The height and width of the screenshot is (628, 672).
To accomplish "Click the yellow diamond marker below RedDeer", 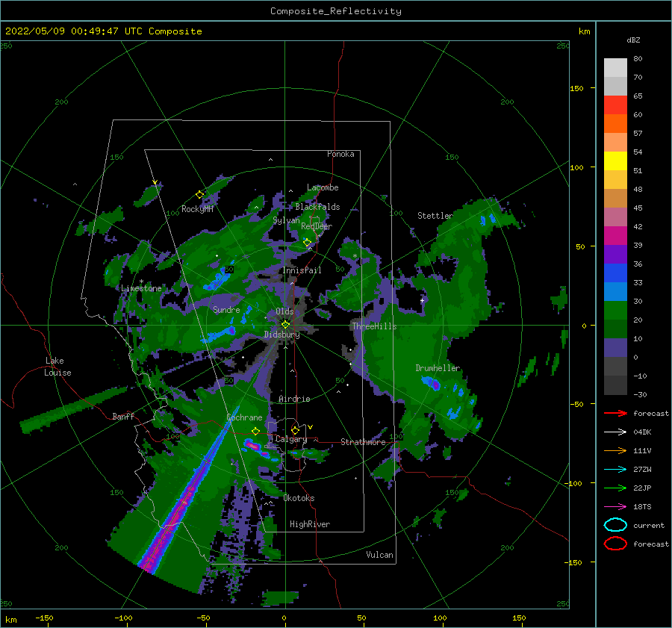I will pyautogui.click(x=307, y=243).
